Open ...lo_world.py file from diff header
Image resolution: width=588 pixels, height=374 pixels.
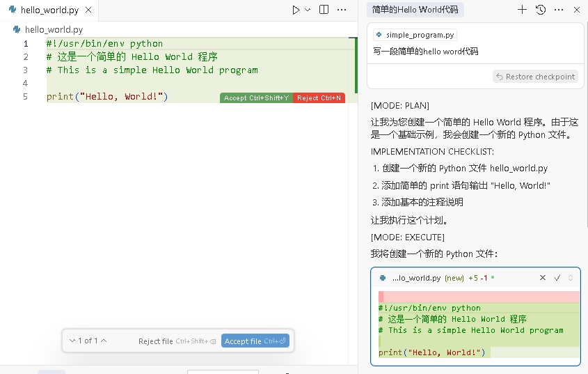(x=416, y=278)
